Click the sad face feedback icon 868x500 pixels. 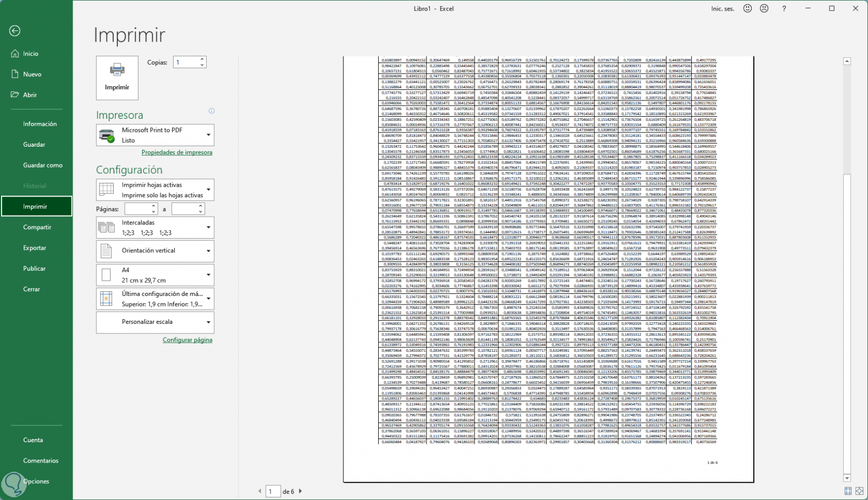pyautogui.click(x=764, y=8)
